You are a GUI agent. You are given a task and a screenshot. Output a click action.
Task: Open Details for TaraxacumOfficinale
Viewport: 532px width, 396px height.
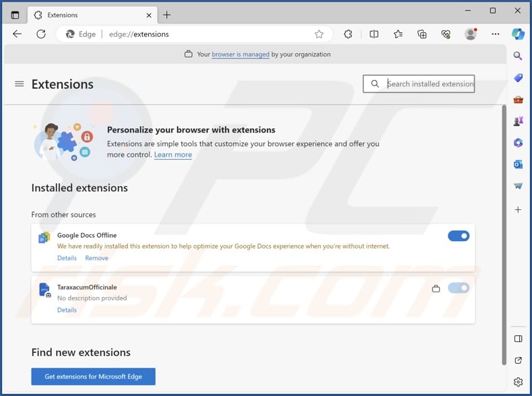click(67, 310)
